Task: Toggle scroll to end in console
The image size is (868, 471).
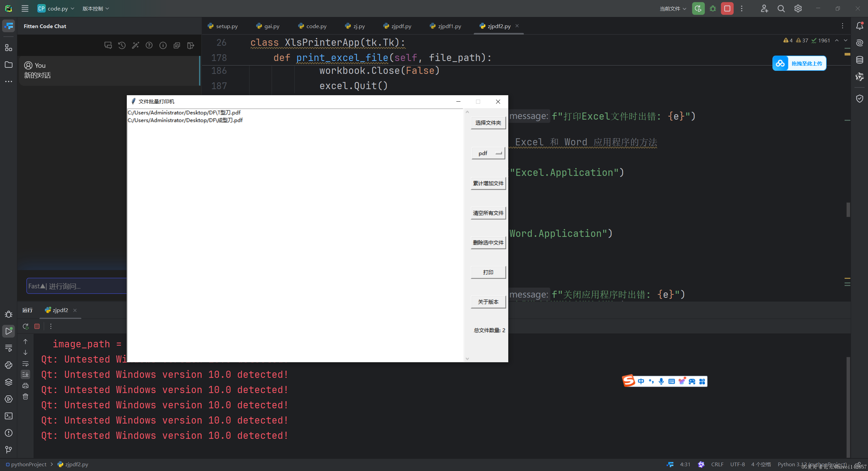Action: 25,374
